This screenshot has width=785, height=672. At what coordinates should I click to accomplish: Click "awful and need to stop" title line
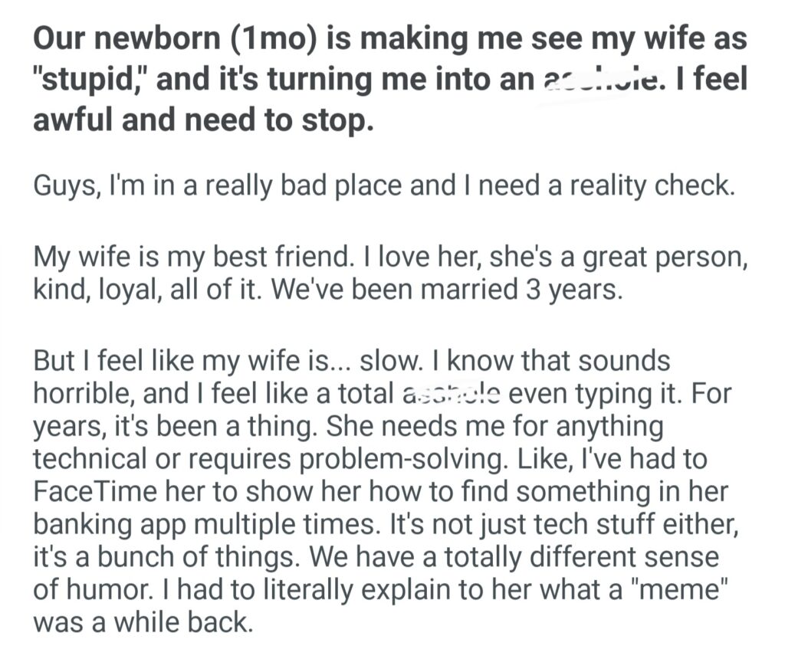coord(202,120)
